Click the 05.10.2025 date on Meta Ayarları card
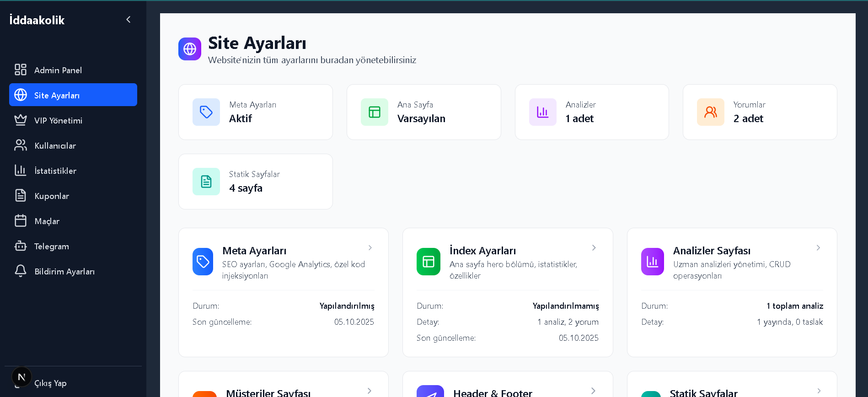The width and height of the screenshot is (868, 397). point(354,322)
